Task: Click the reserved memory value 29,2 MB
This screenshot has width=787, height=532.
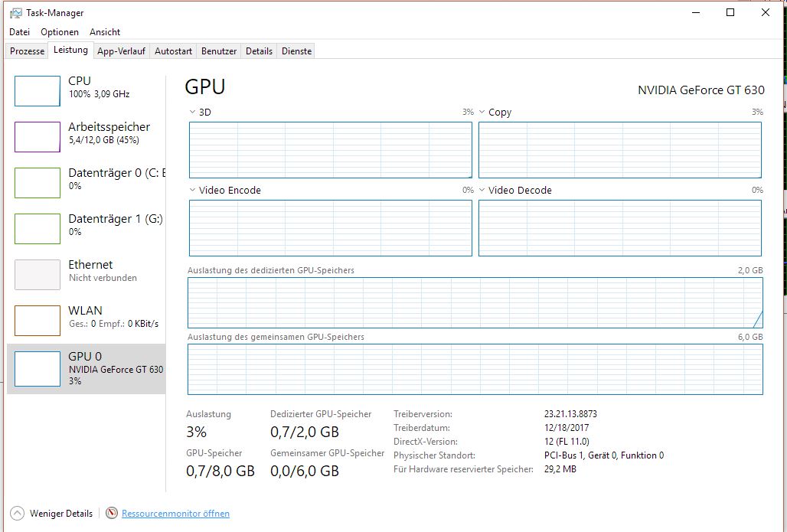Action: (560, 469)
